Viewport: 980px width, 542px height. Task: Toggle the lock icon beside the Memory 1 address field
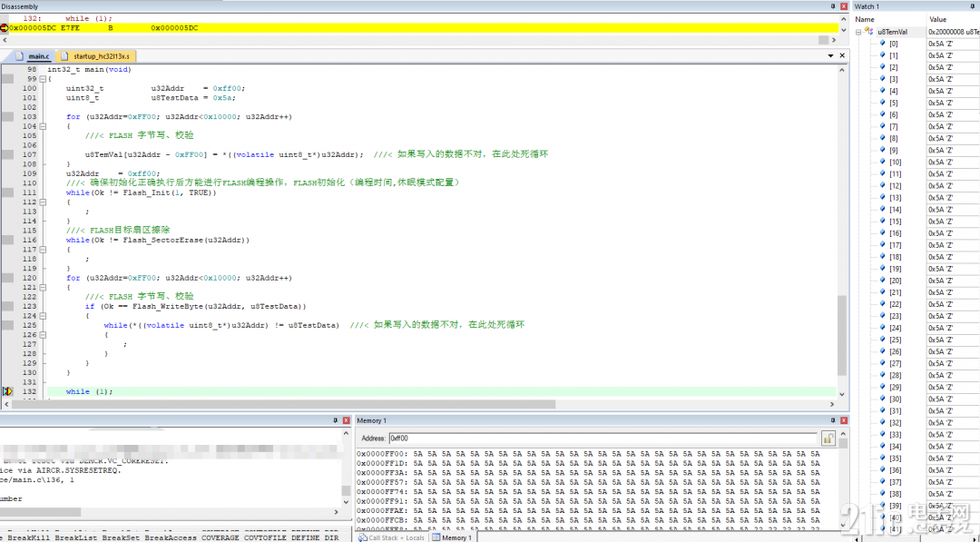[x=828, y=439]
